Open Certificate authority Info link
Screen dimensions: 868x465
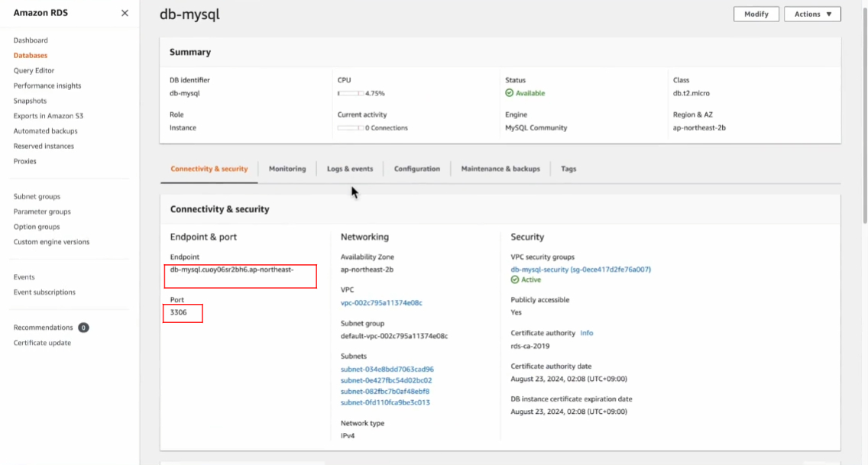tap(587, 333)
